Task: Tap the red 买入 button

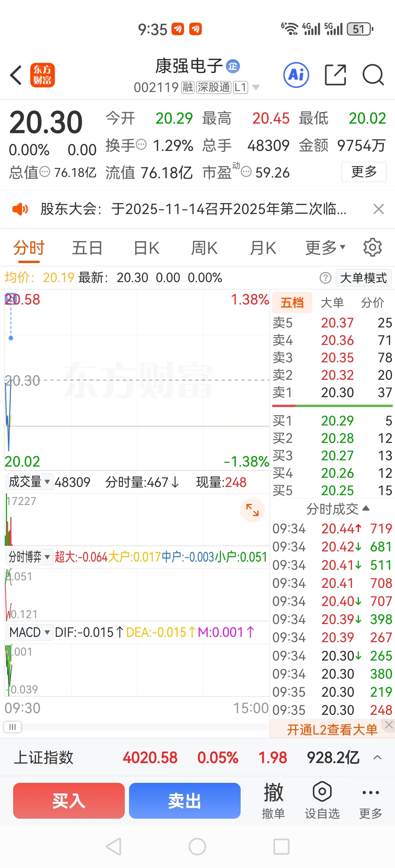Action: pos(69,801)
